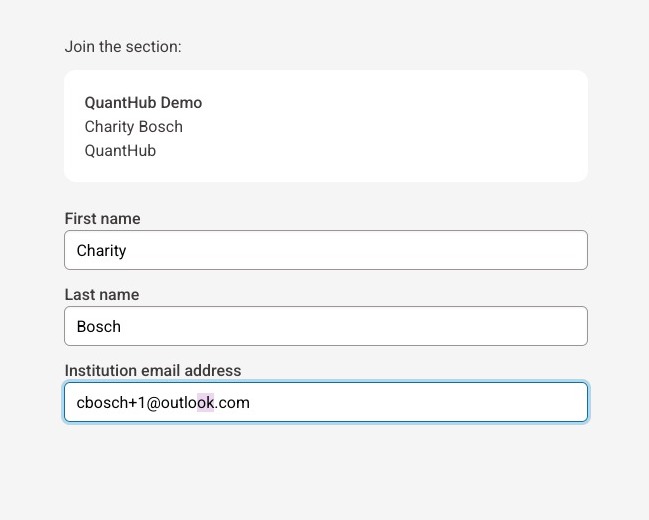The height and width of the screenshot is (520, 649).
Task: Click the highlighted "ok" text in email
Action: point(205,402)
